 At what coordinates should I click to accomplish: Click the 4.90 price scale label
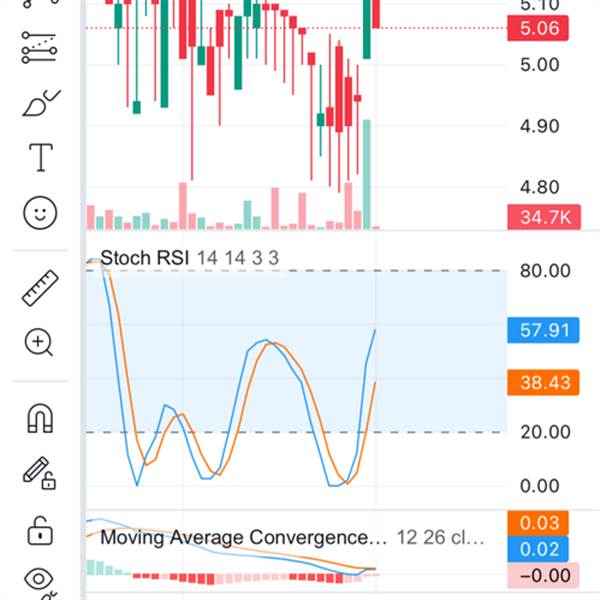pos(540,126)
